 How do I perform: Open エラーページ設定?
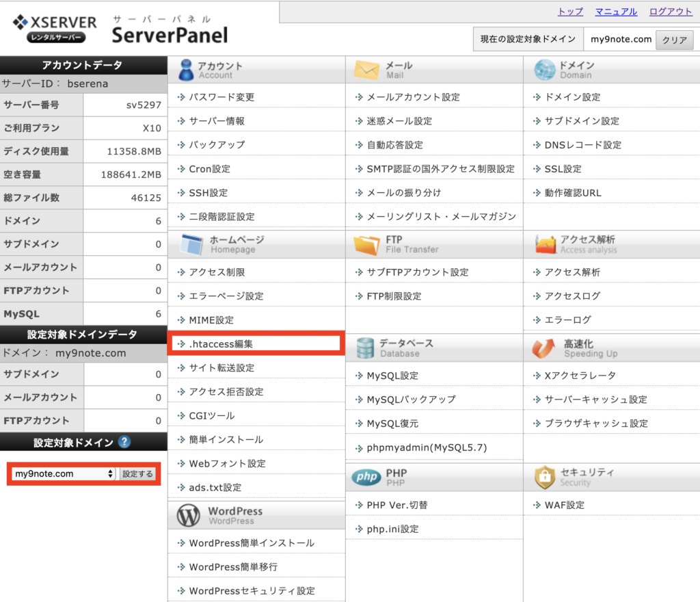pos(226,296)
